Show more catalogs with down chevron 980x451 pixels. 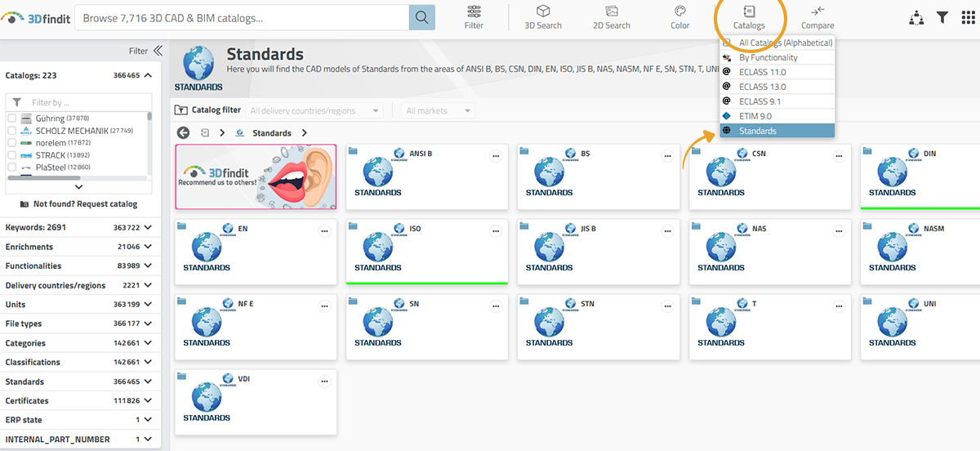(x=78, y=187)
